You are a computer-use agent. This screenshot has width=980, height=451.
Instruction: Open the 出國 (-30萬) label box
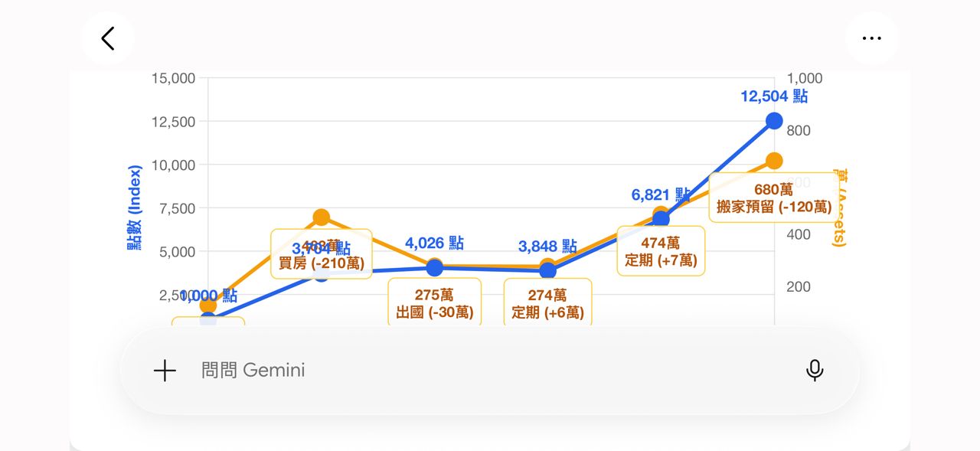pos(435,303)
